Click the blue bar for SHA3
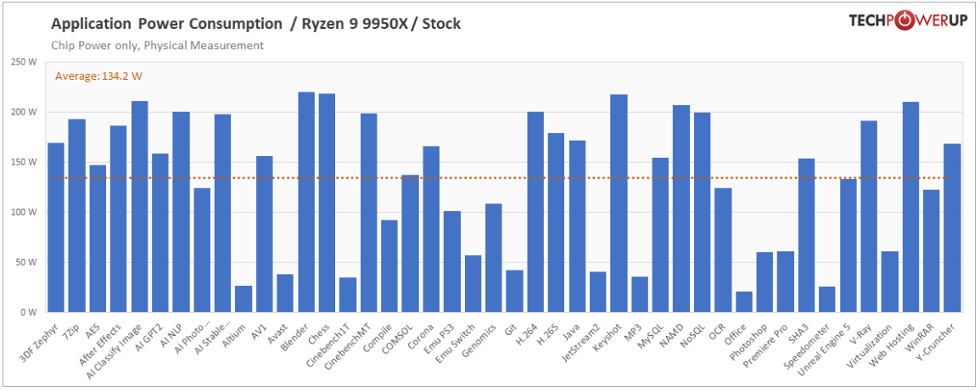Image resolution: width=980 pixels, height=391 pixels. coord(807,236)
